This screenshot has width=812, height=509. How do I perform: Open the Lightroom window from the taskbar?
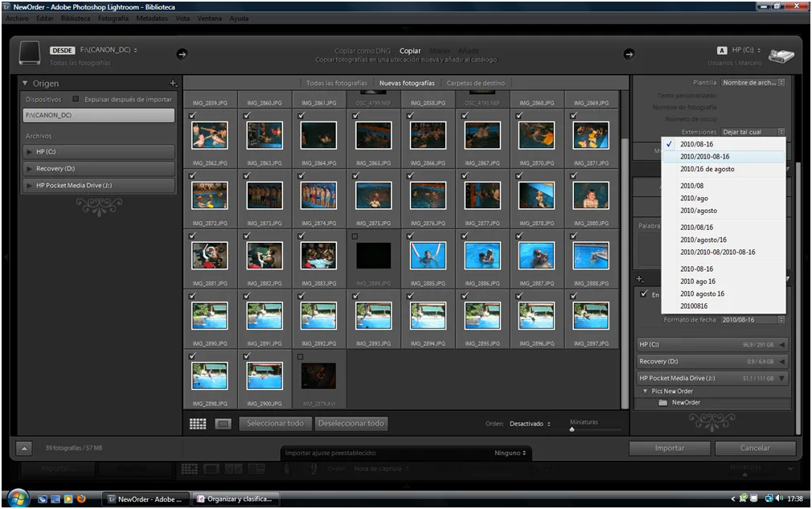(x=146, y=499)
